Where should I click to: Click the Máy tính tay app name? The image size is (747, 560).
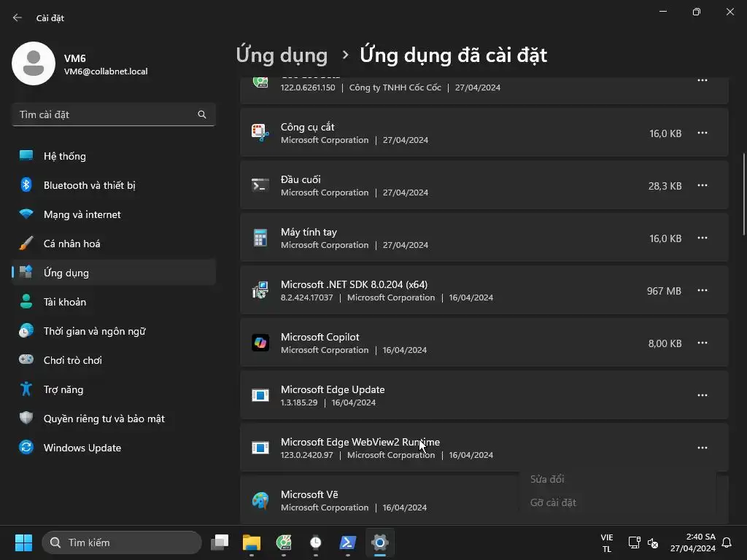pyautogui.click(x=309, y=232)
